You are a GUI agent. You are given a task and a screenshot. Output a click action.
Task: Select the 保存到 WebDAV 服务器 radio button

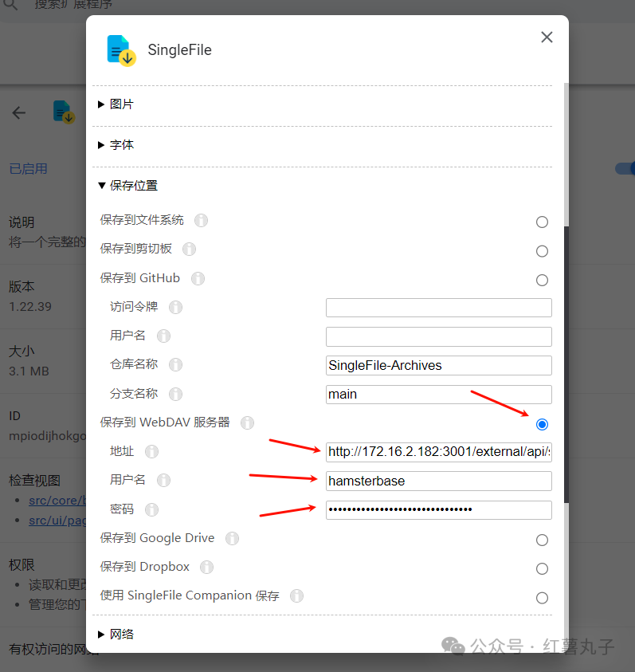[542, 424]
